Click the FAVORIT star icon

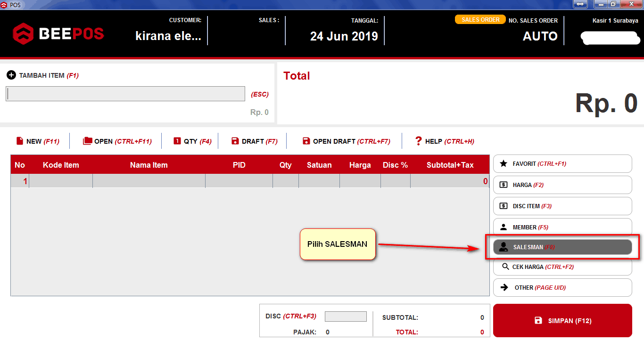click(504, 163)
